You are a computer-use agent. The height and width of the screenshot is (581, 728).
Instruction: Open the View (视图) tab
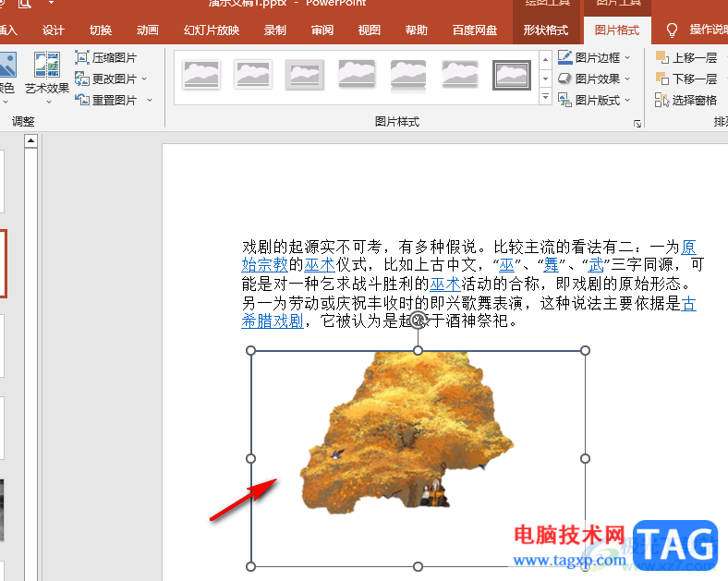(x=370, y=30)
